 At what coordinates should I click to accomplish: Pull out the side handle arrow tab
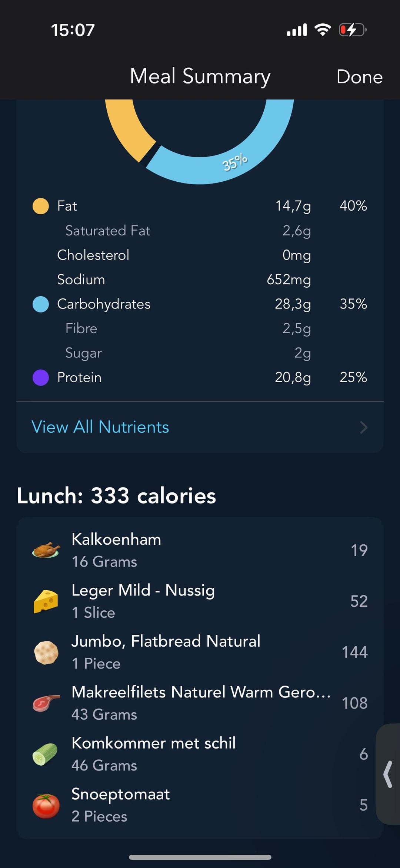click(x=388, y=774)
